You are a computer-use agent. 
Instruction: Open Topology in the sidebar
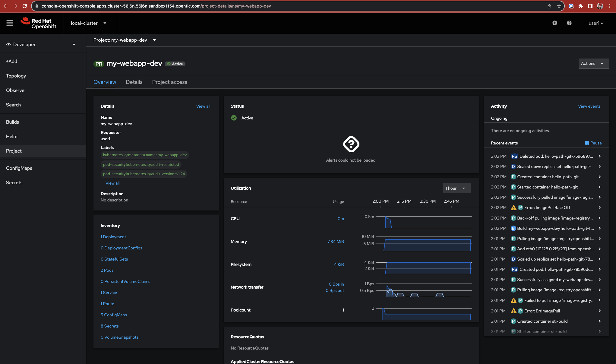(16, 76)
